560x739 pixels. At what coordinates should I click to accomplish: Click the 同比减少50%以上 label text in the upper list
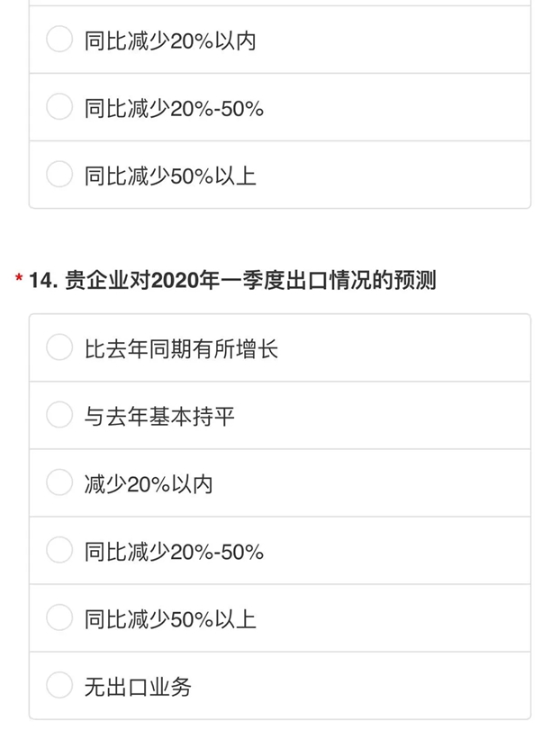(x=170, y=176)
